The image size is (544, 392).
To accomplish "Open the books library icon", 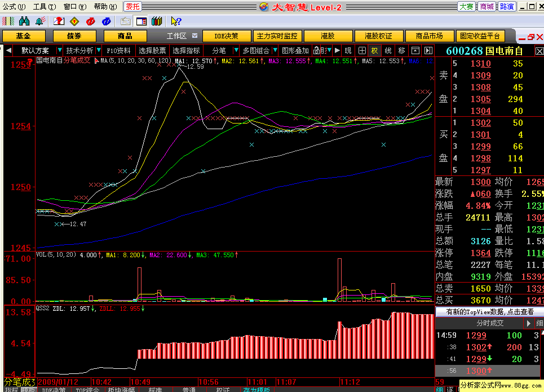I will 157,21.
